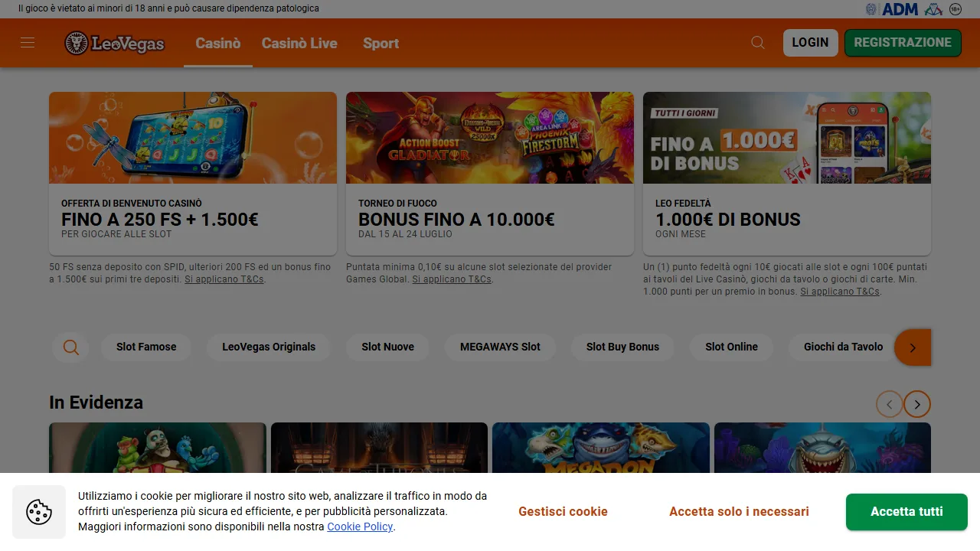Click the 1.000€ DI BONUS headline
The image size is (980, 551).
click(x=728, y=220)
